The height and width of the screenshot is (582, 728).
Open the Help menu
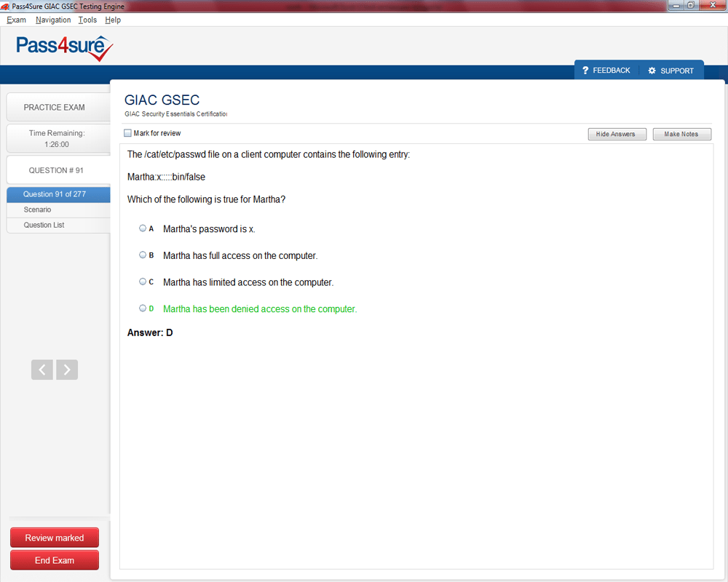coord(113,20)
